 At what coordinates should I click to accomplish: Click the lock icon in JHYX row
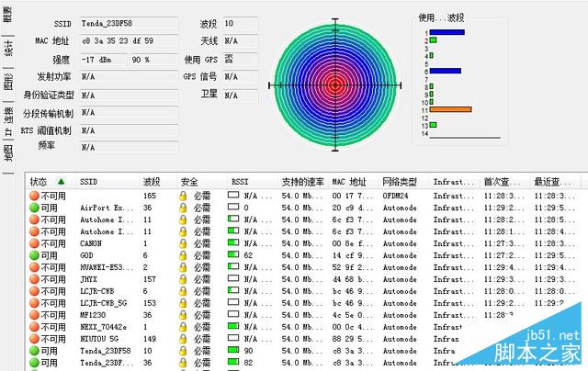click(x=183, y=279)
